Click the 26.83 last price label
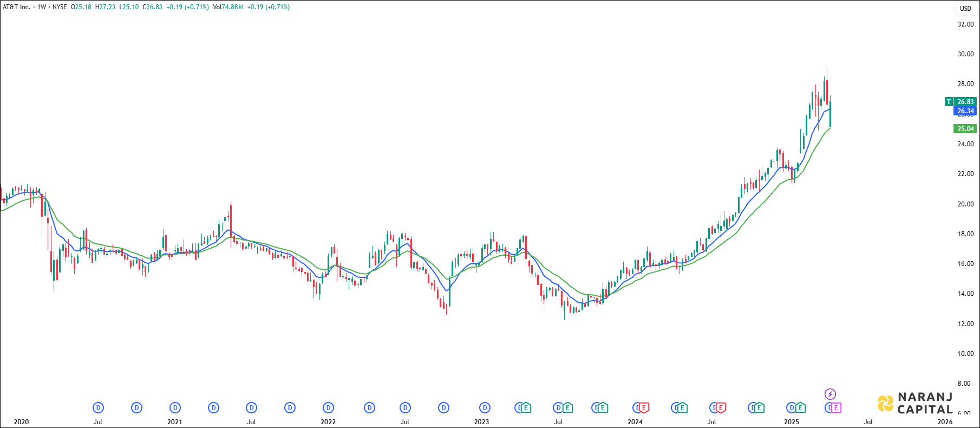 [x=965, y=101]
